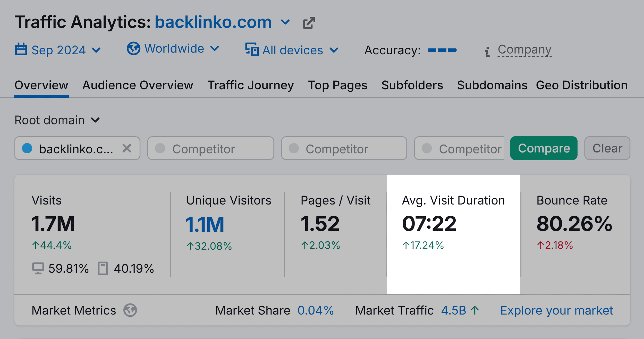Click the Bounce Rate 80.26% value
The height and width of the screenshot is (339, 644).
point(574,224)
